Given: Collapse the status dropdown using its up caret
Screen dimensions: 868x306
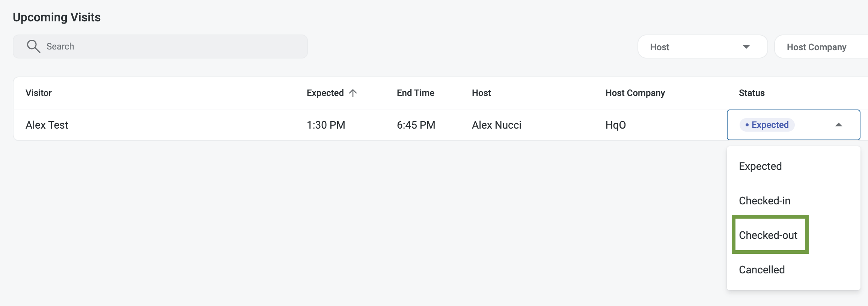Looking at the screenshot, I should [x=838, y=125].
